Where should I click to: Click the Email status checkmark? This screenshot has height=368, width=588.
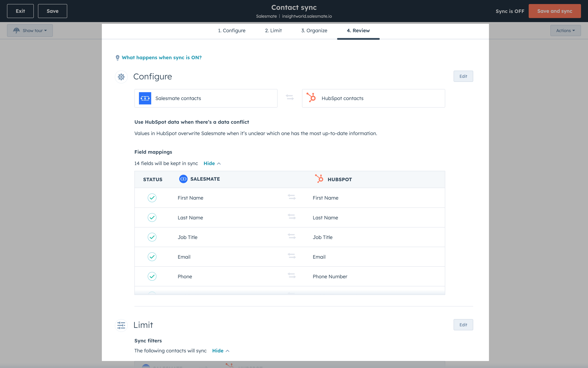[152, 257]
